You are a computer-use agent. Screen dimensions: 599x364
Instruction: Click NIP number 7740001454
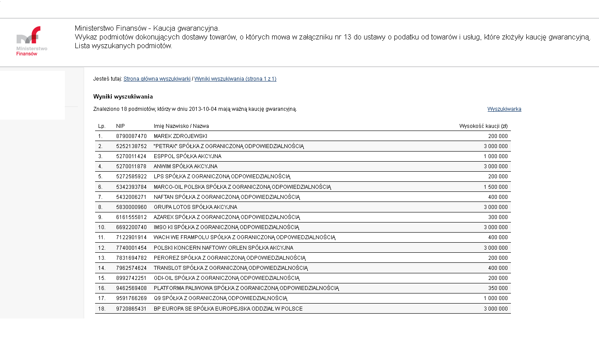tap(131, 248)
